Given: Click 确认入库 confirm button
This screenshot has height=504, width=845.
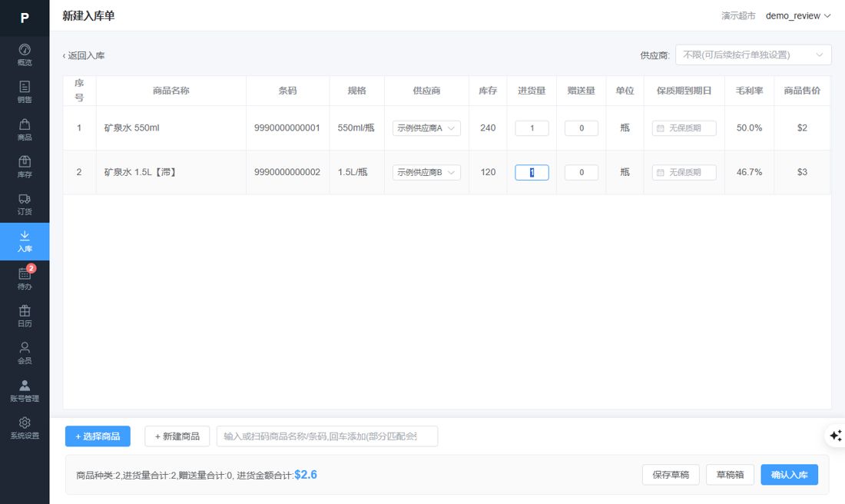Looking at the screenshot, I should click(789, 475).
